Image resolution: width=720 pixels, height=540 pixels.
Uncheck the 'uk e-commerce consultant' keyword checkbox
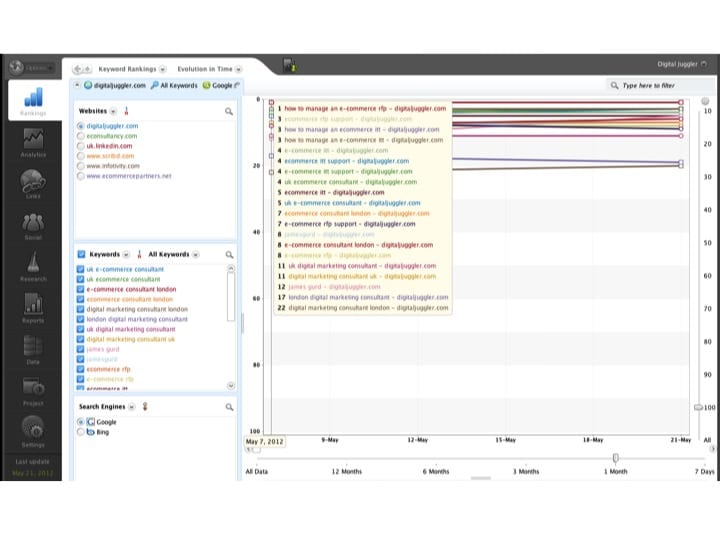[81, 269]
